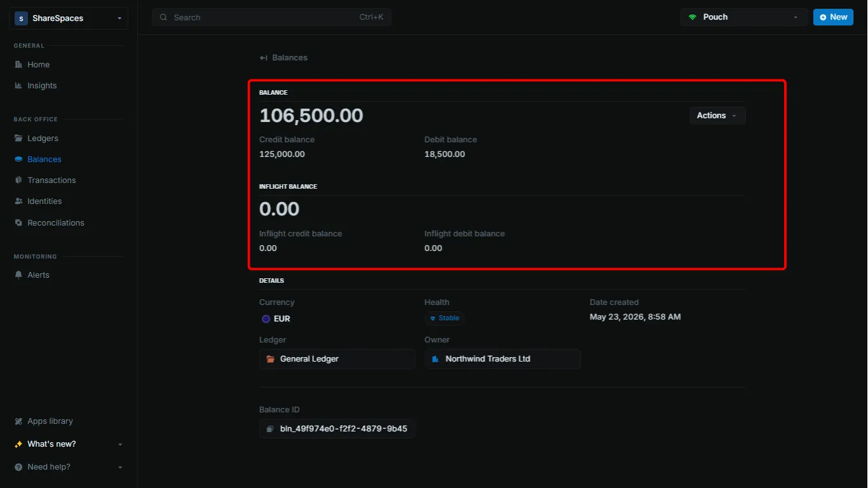This screenshot has width=868, height=488.
Task: Click the back arrow icon beside Balances
Action: tap(264, 58)
